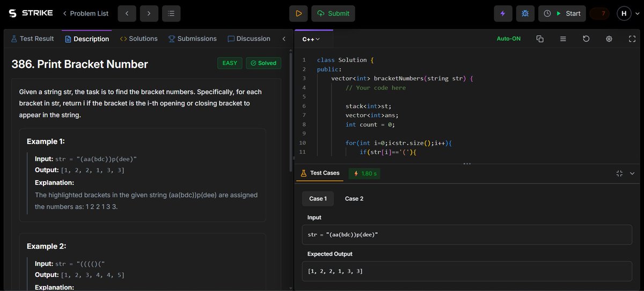This screenshot has width=644, height=291.
Task: Click the Test Cases tab
Action: [320, 173]
